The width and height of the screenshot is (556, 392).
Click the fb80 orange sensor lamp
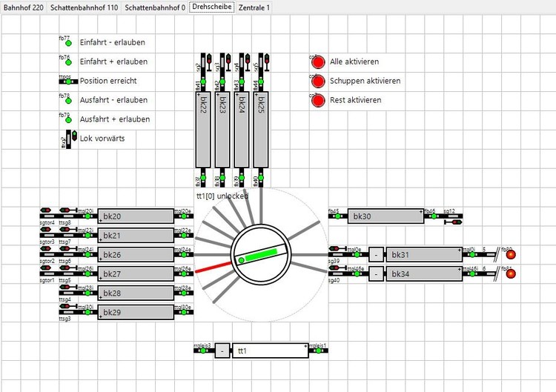pos(511,254)
